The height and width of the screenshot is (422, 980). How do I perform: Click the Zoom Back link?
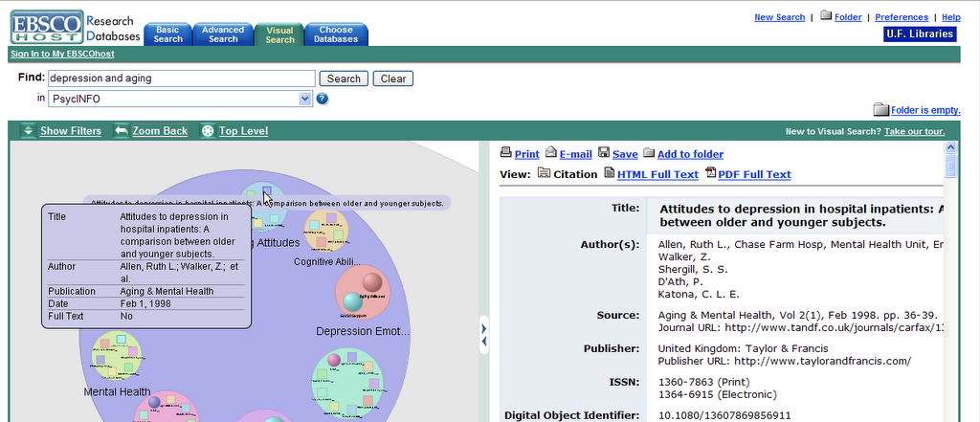(160, 131)
